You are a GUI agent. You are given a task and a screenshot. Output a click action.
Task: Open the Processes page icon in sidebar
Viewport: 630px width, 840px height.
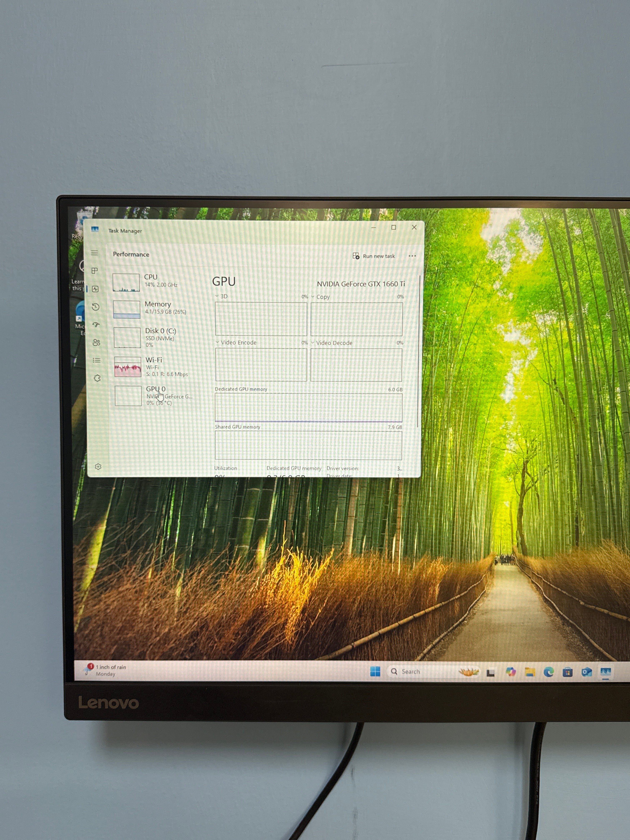tap(95, 270)
